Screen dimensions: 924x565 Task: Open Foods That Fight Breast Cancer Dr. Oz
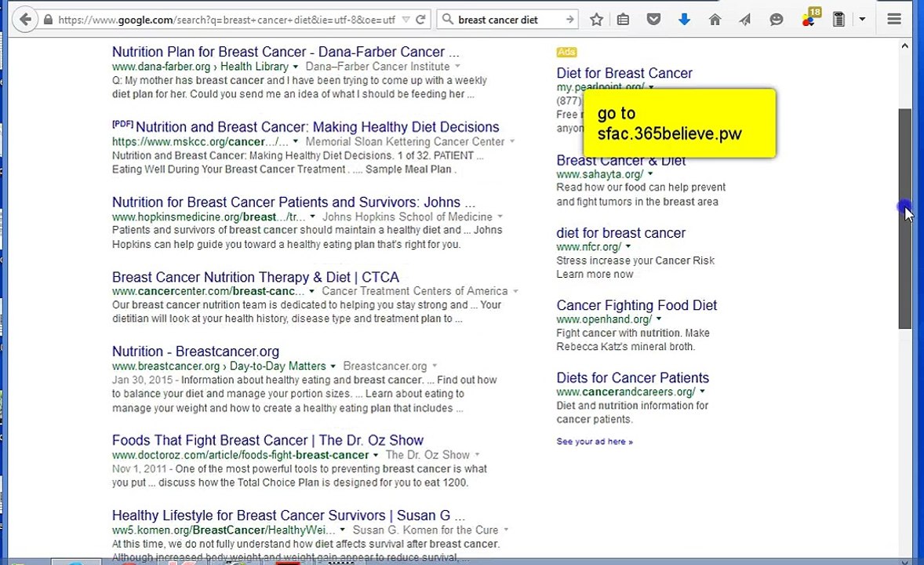pos(267,440)
